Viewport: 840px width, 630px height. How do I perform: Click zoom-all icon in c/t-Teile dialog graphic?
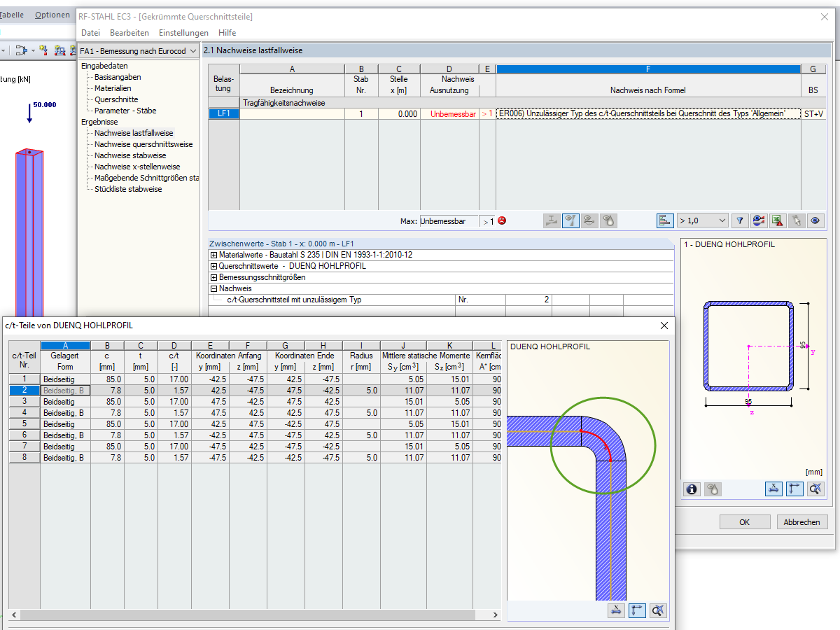[x=658, y=610]
